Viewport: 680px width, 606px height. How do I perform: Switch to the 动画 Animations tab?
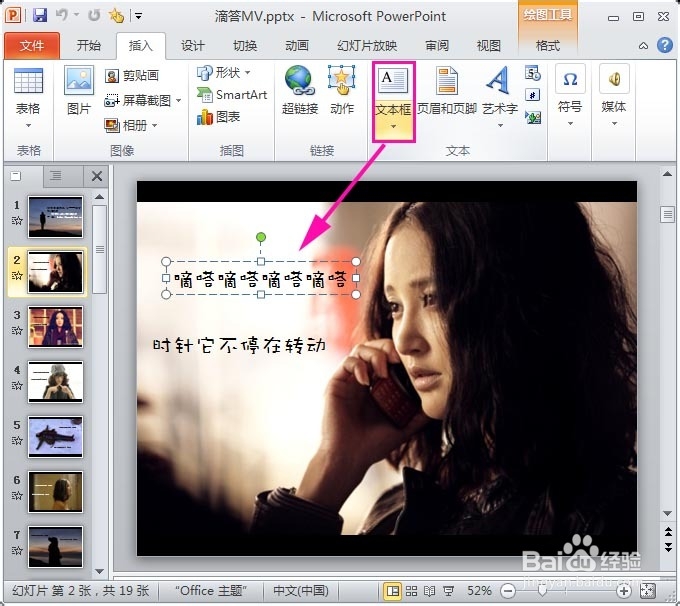pos(297,46)
